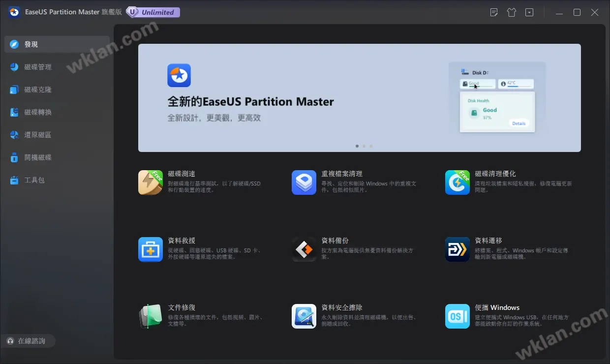Select 磁碟轉換 in the sidebar
The image size is (610, 364).
pos(57,112)
